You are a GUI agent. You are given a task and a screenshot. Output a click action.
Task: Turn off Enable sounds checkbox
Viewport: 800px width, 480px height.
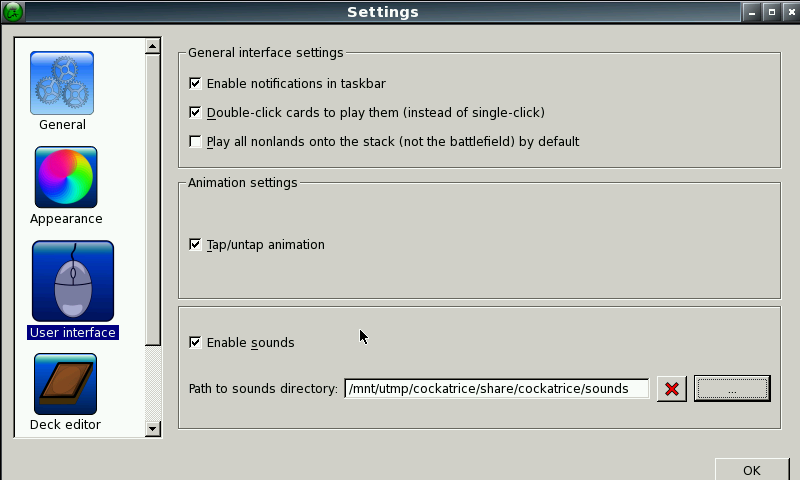(195, 342)
